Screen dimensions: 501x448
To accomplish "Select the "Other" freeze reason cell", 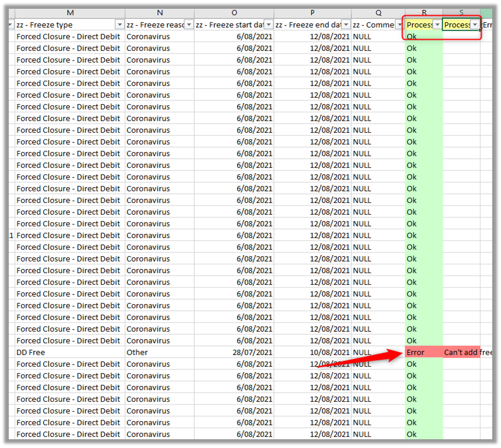I will click(x=159, y=353).
